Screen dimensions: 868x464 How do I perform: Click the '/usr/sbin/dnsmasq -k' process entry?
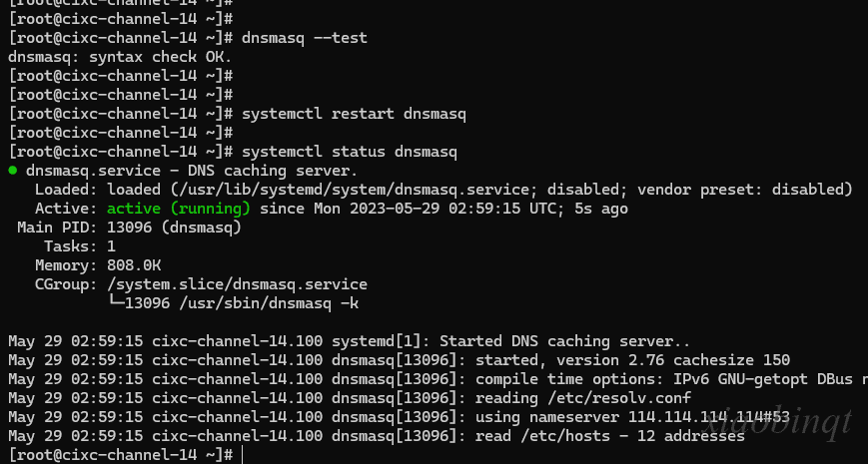[x=269, y=303]
